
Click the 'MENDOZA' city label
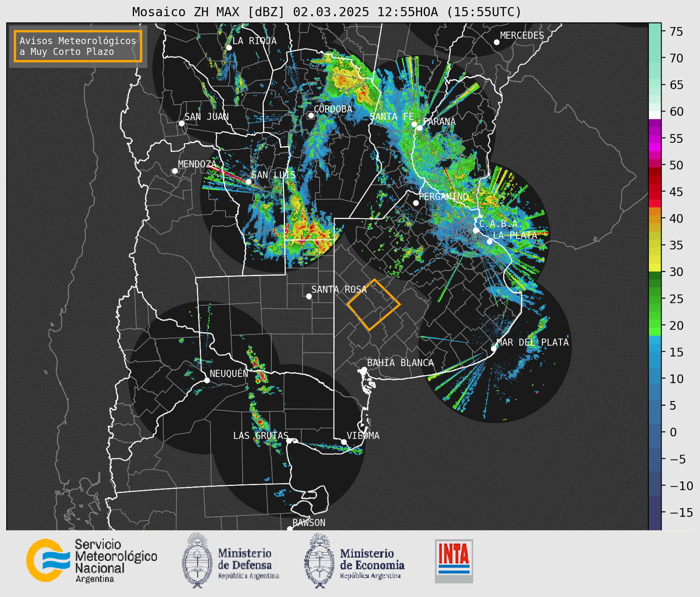click(197, 164)
